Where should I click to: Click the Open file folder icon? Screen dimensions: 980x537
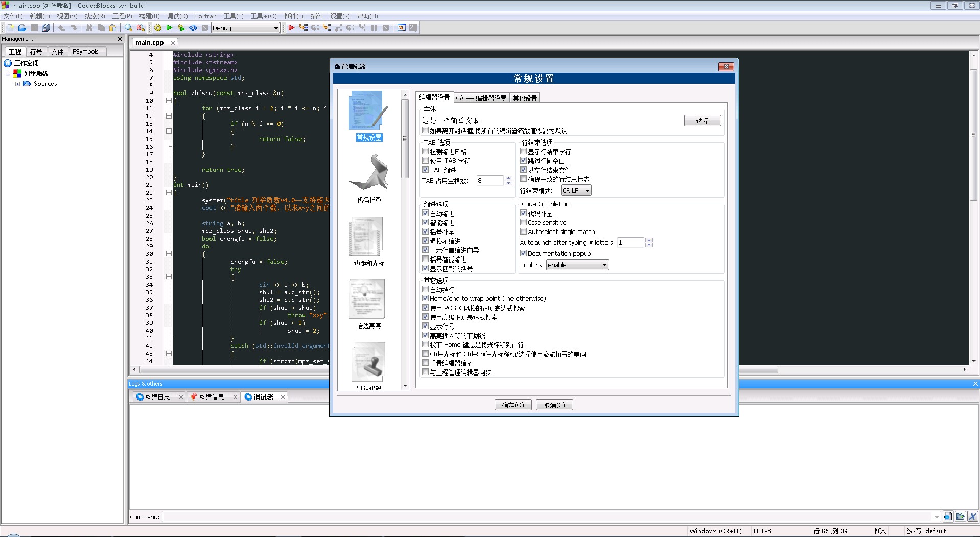pyautogui.click(x=22, y=28)
